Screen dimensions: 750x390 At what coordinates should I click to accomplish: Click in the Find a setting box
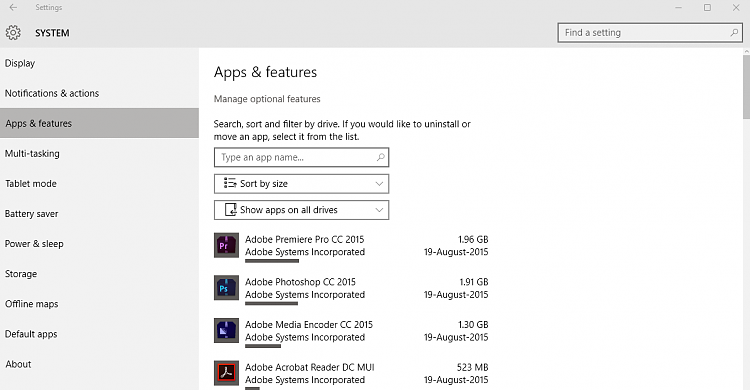pos(650,33)
